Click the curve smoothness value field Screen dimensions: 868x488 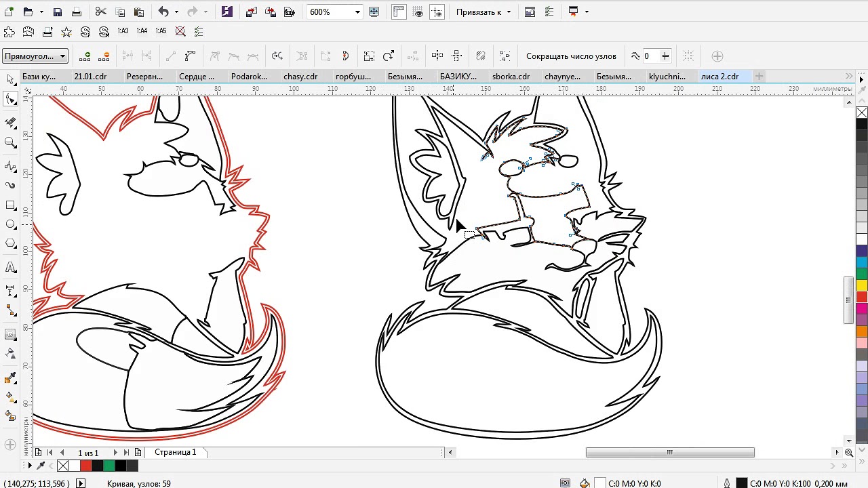point(650,56)
